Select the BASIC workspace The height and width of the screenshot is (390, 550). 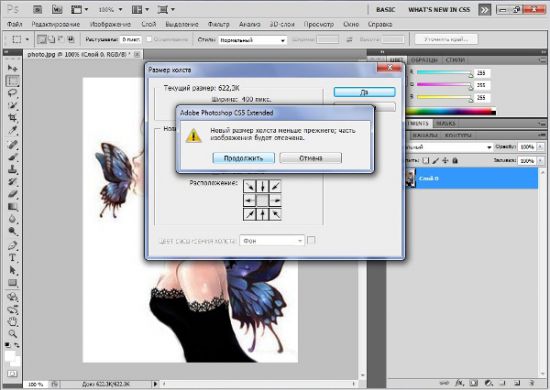point(385,10)
